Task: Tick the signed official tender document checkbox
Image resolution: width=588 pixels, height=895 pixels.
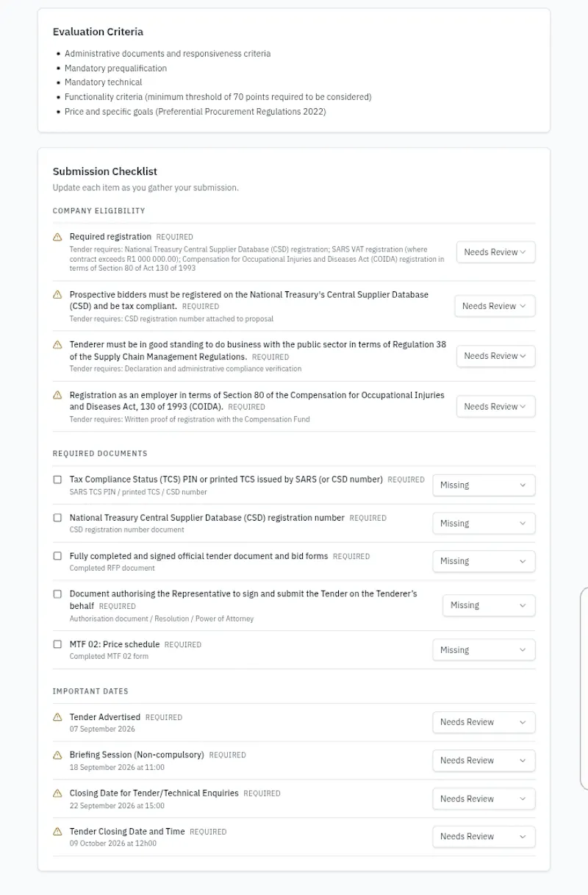Action: tap(57, 556)
